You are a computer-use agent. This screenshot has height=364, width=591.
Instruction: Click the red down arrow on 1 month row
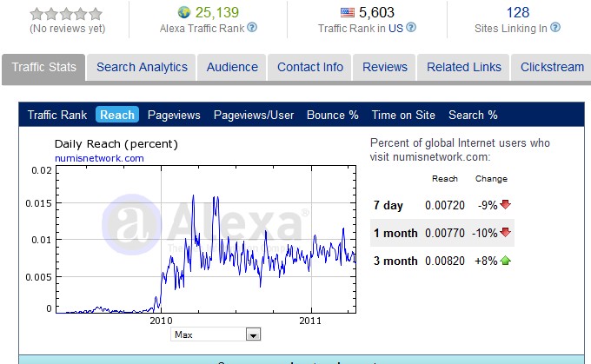click(x=505, y=233)
